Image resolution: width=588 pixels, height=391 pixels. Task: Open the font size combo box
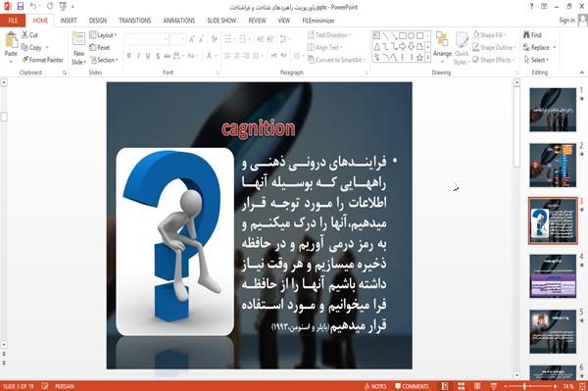point(177,39)
